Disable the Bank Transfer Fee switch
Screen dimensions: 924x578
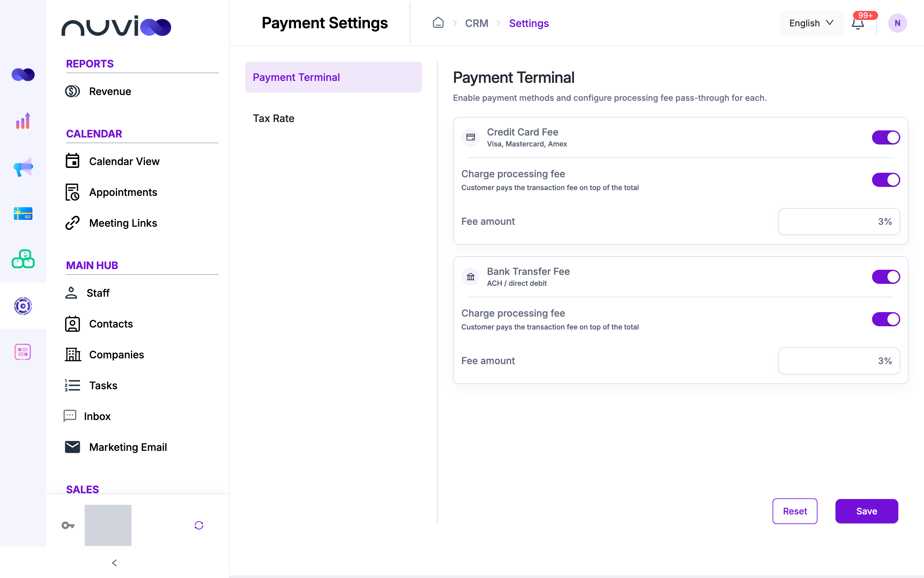[886, 277]
